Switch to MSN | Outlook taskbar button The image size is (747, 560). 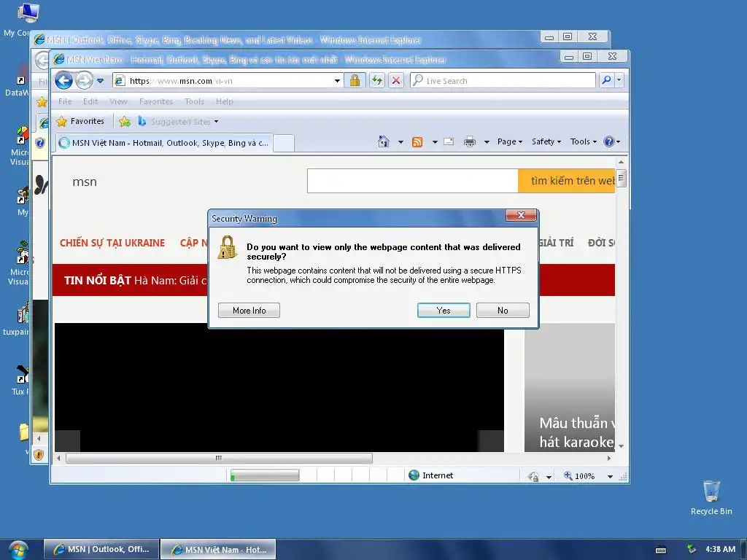[x=101, y=549]
